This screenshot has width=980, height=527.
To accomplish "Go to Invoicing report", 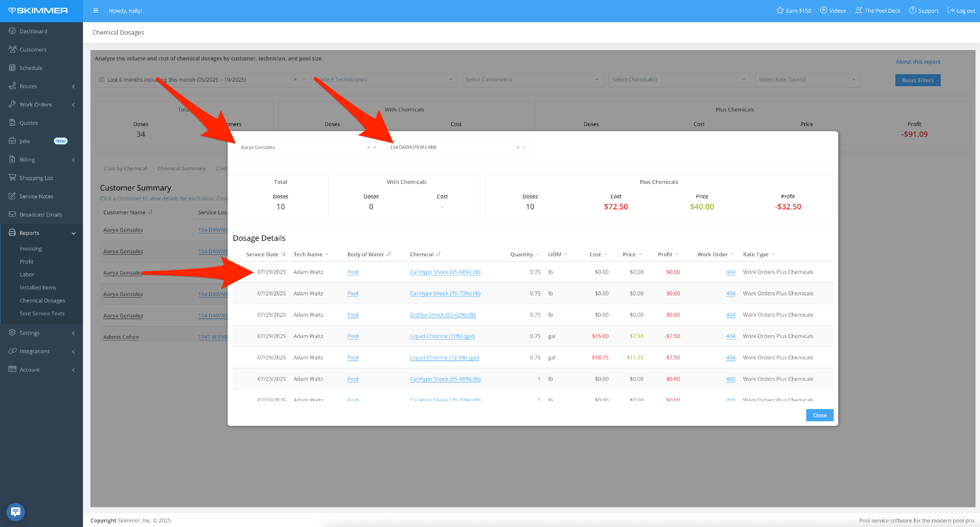I will click(x=31, y=248).
